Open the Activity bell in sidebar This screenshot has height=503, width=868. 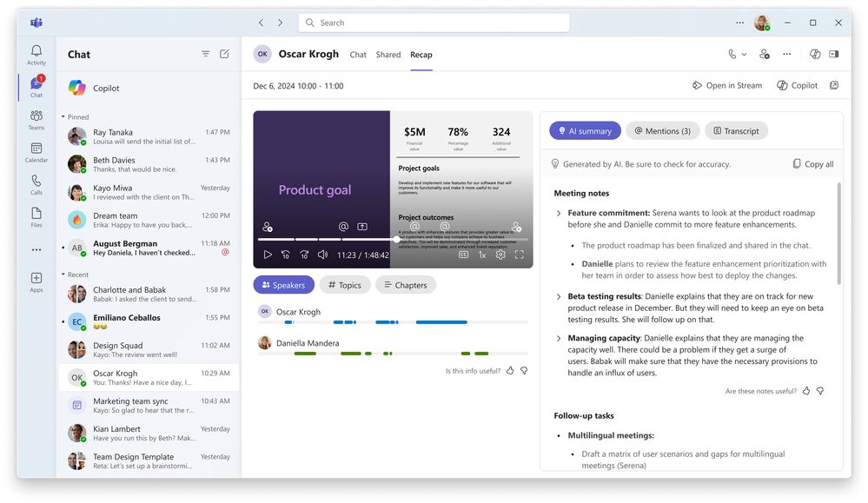[x=36, y=55]
